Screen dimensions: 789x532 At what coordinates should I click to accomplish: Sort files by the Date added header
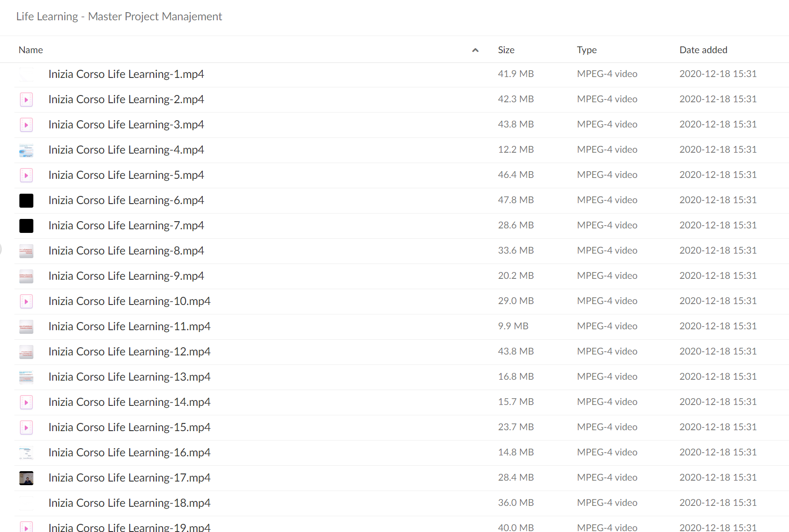point(703,50)
